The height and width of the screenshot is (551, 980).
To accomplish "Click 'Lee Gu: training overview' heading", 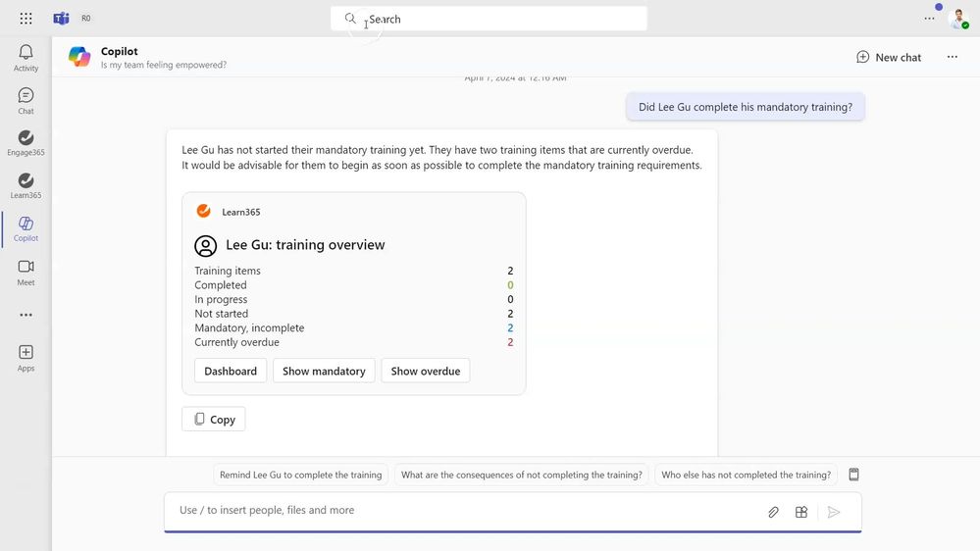I will point(305,245).
